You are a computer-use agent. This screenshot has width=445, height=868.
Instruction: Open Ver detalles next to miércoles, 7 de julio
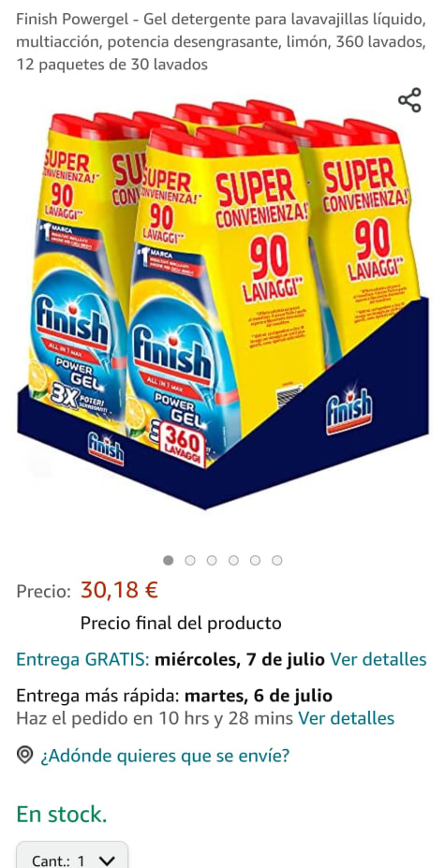pyautogui.click(x=378, y=659)
